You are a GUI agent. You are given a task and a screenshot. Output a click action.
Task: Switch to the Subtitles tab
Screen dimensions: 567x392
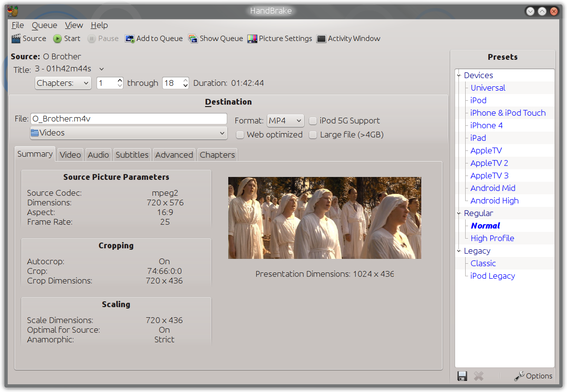click(132, 155)
